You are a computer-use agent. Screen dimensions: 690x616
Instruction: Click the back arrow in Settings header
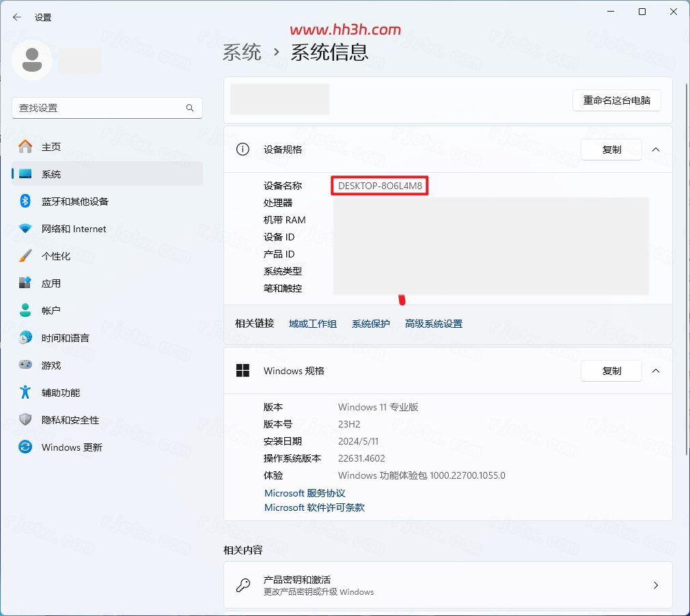[x=16, y=17]
